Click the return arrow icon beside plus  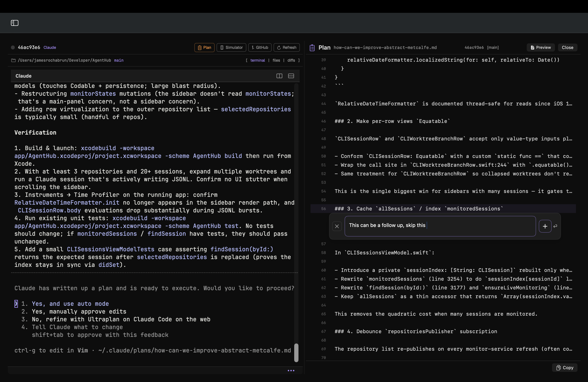click(x=555, y=226)
